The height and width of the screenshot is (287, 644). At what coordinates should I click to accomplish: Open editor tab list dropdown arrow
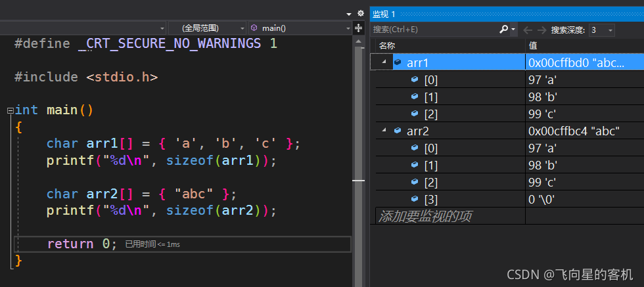pos(349,14)
